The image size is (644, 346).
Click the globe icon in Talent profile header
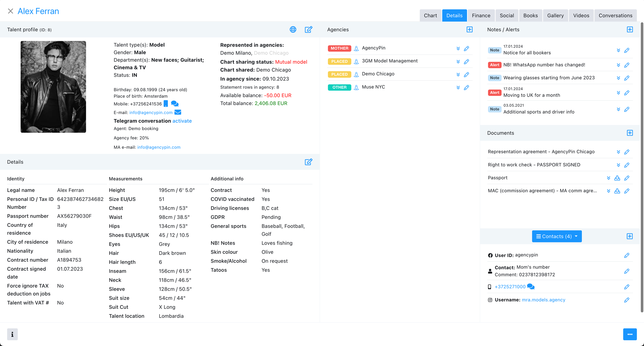293,30
